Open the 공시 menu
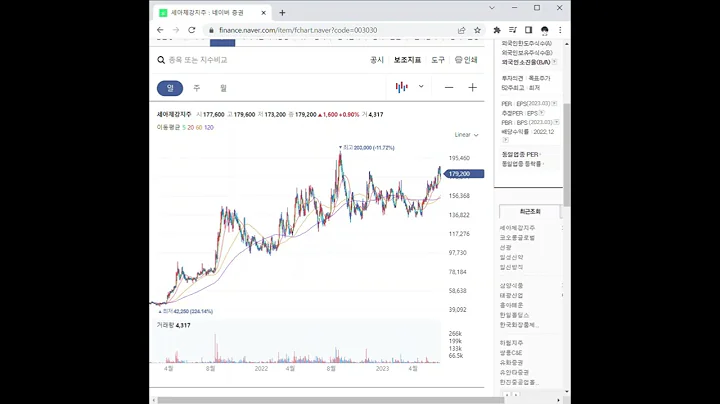 [x=377, y=60]
